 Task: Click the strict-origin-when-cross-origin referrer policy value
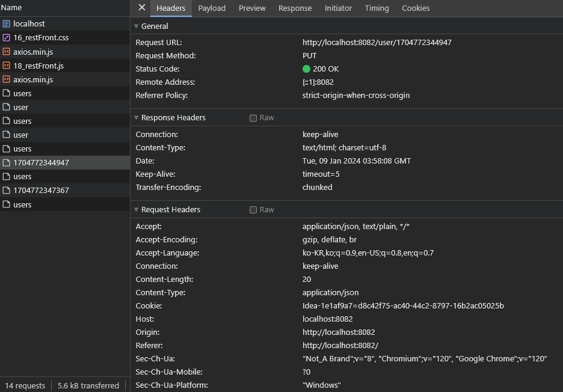click(356, 96)
